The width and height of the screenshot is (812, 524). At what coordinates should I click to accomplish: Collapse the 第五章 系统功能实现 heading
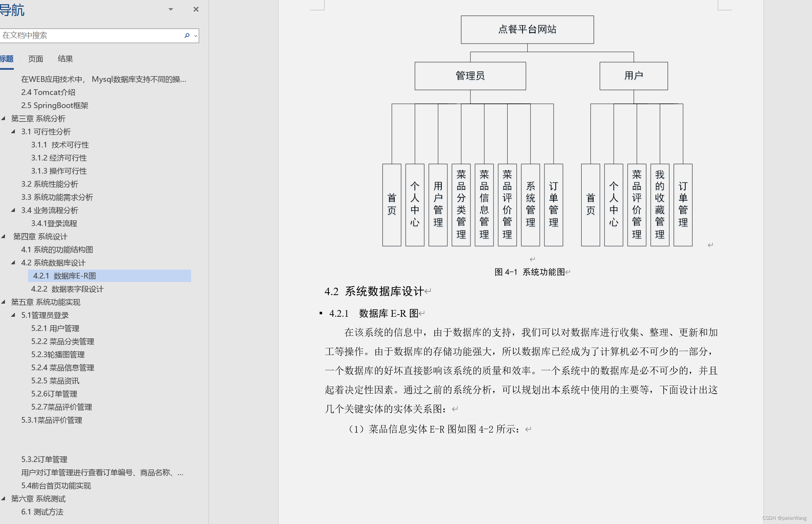[x=3, y=302]
